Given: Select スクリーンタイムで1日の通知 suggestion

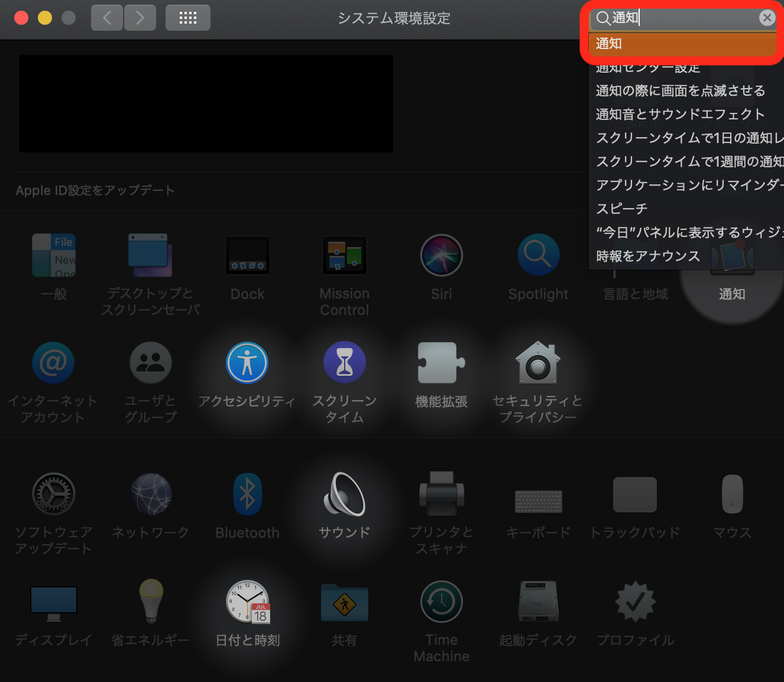Looking at the screenshot, I should pos(686,138).
